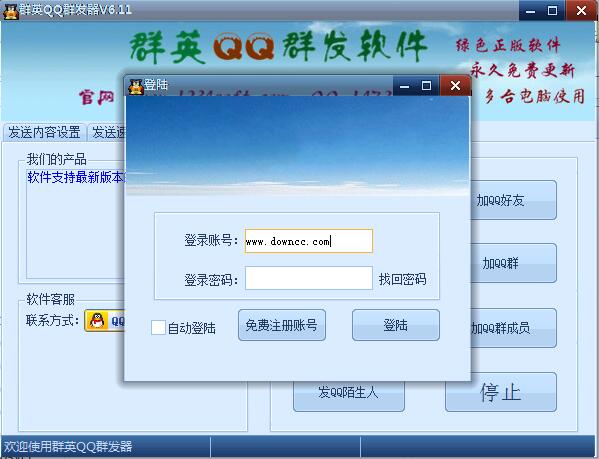The image size is (599, 459).
Task: Click the 加QQ群成员 button
Action: click(x=513, y=328)
